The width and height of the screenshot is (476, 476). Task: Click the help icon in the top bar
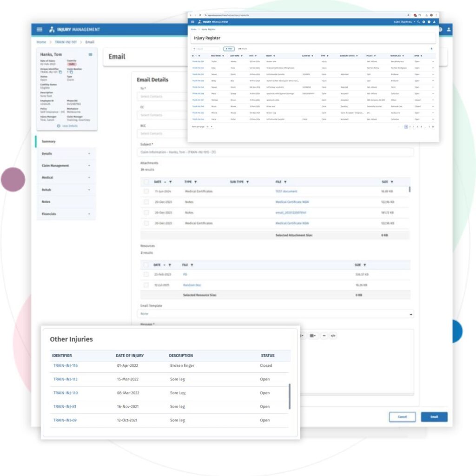pyautogui.click(x=429, y=22)
